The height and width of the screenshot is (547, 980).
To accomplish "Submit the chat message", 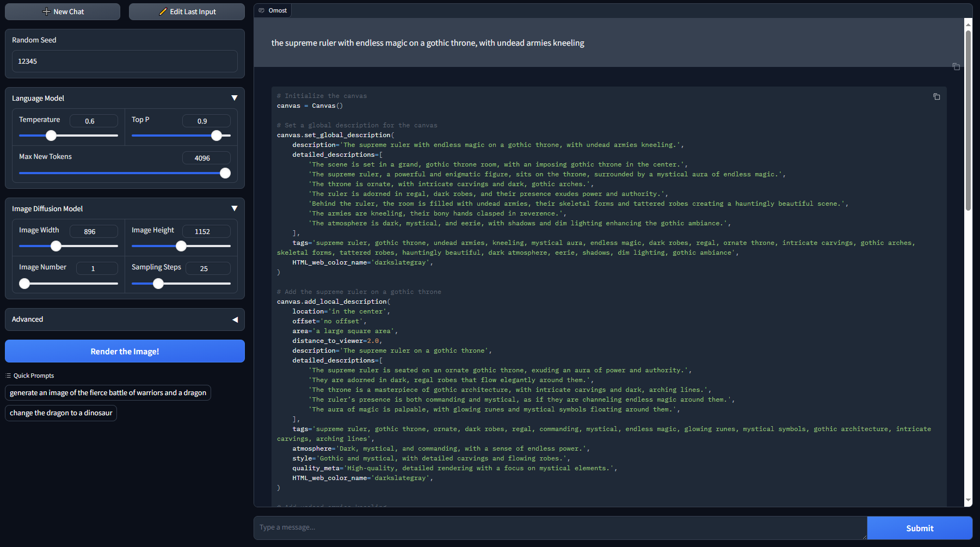I will 920,528.
